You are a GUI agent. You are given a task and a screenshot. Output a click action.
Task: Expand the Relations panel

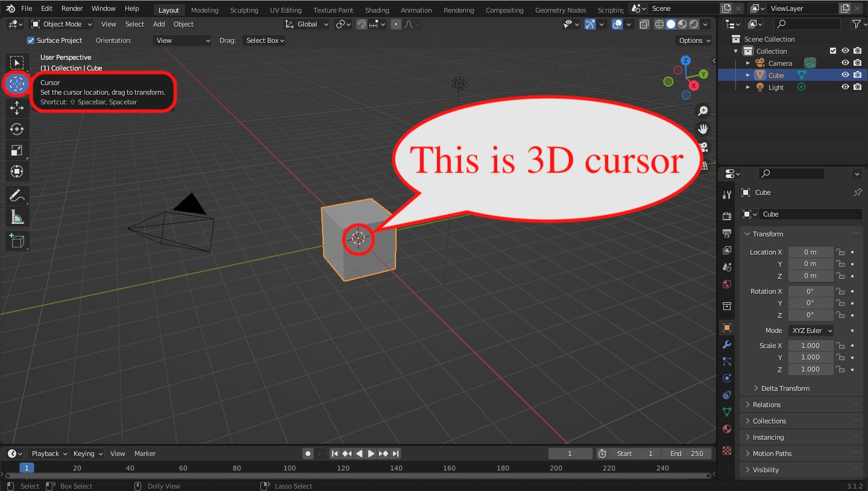[801, 405]
